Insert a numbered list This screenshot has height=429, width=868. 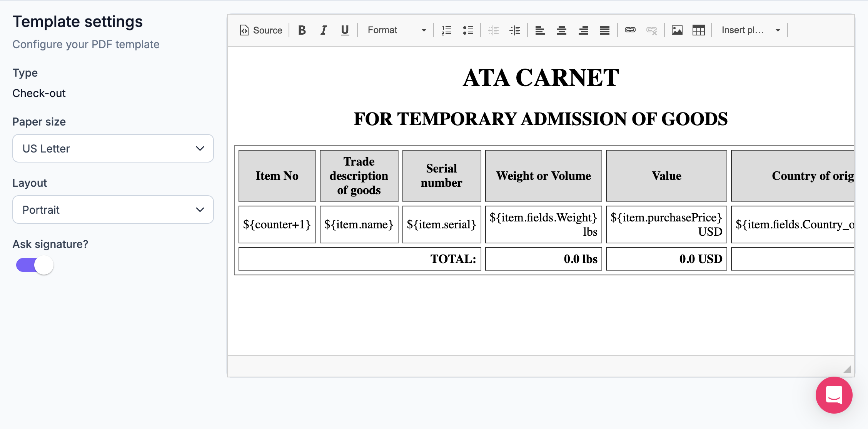coord(446,30)
